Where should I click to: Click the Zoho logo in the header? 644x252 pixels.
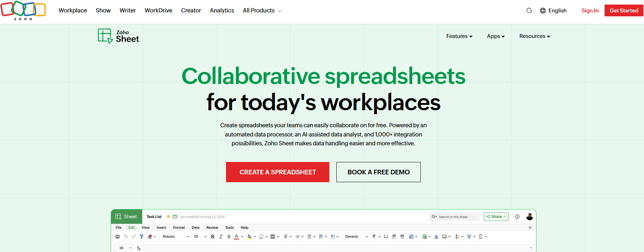click(x=23, y=11)
